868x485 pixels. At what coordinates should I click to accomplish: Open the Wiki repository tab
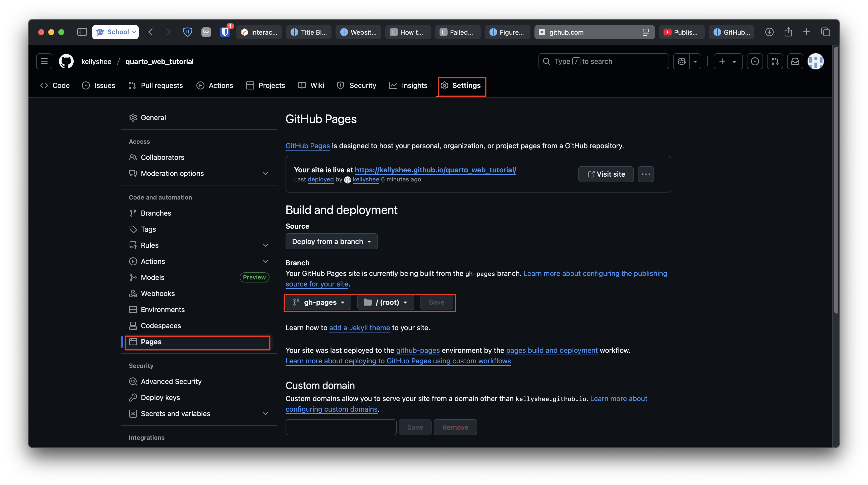(311, 85)
